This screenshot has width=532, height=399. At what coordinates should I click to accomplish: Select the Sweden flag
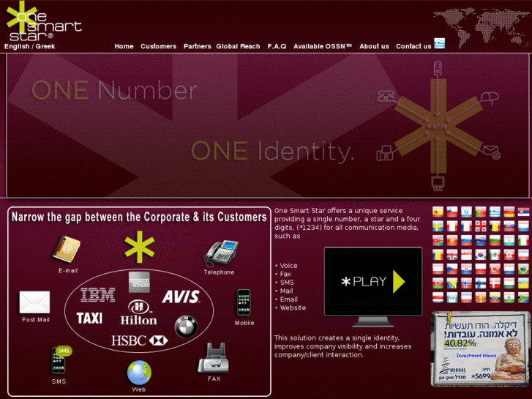pos(438,226)
